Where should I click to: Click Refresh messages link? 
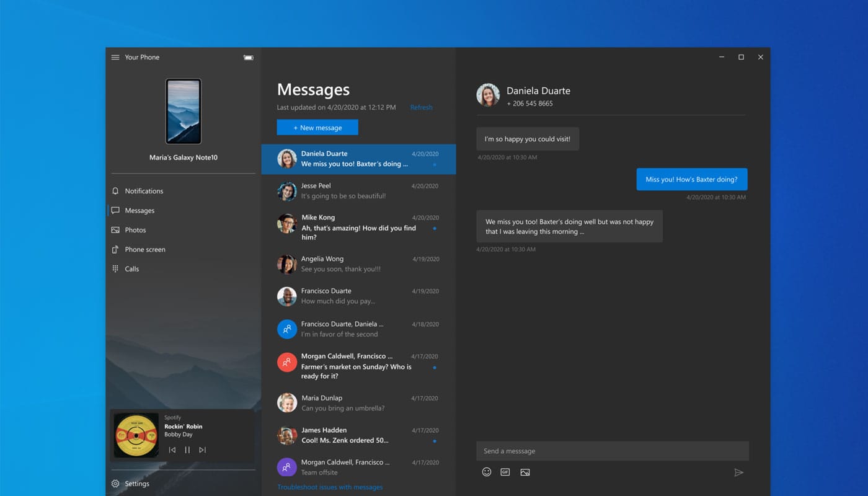(421, 107)
